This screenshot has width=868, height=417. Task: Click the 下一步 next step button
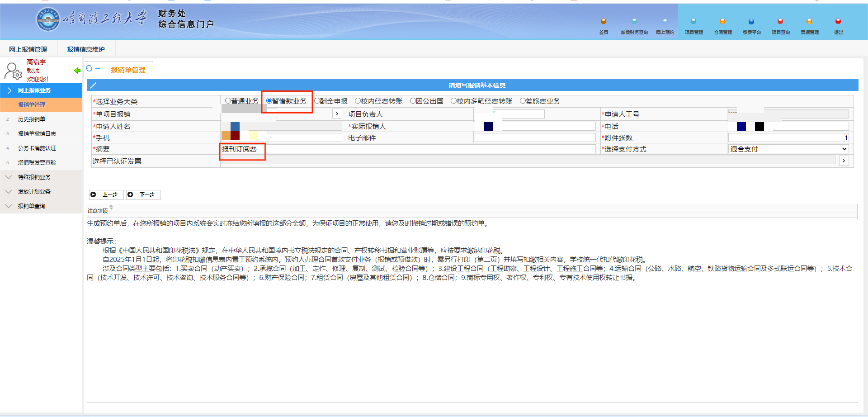pos(143,194)
